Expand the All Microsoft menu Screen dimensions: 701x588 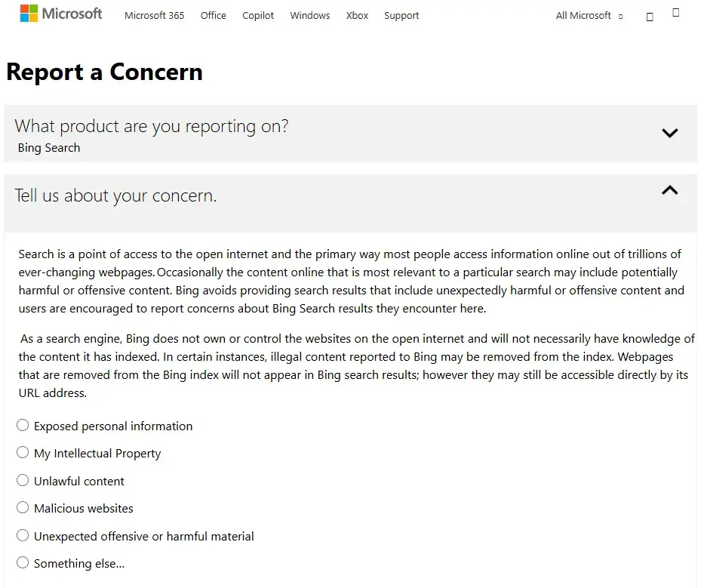pyautogui.click(x=589, y=16)
